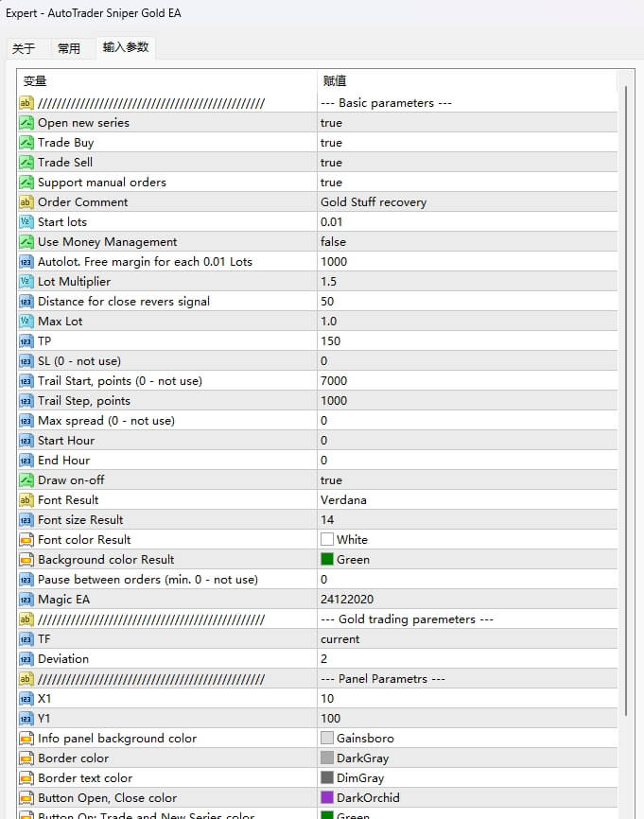Image resolution: width=644 pixels, height=819 pixels.
Task: Click the ab icon beside Order Comment
Action: pyautogui.click(x=26, y=202)
